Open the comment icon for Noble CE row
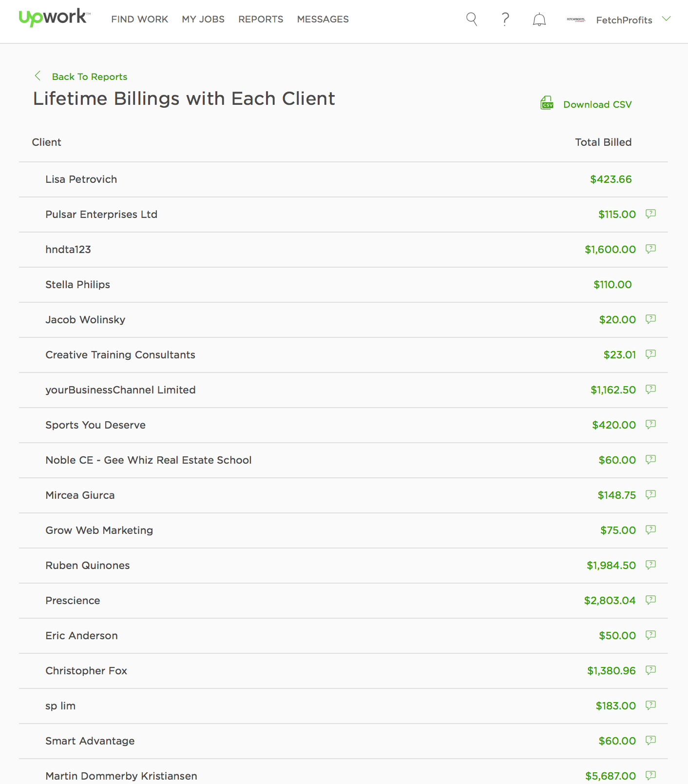 click(650, 459)
